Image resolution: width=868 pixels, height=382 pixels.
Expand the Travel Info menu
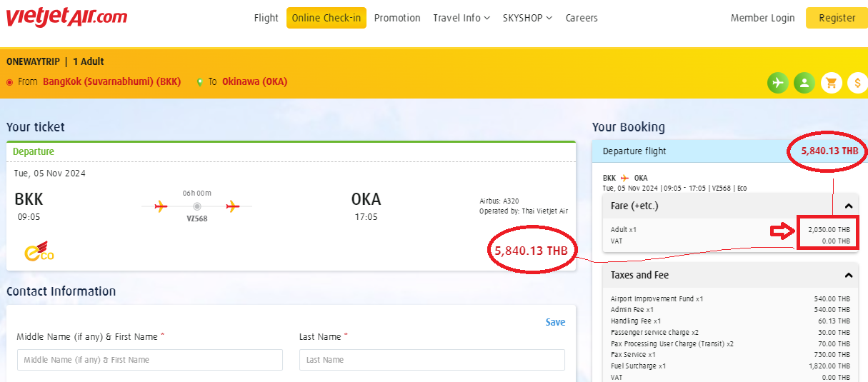[462, 18]
